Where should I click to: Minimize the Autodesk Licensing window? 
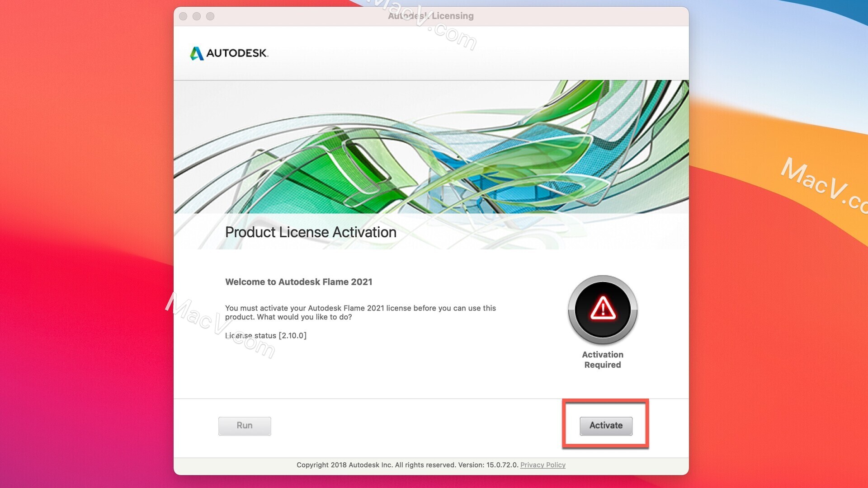(x=197, y=16)
